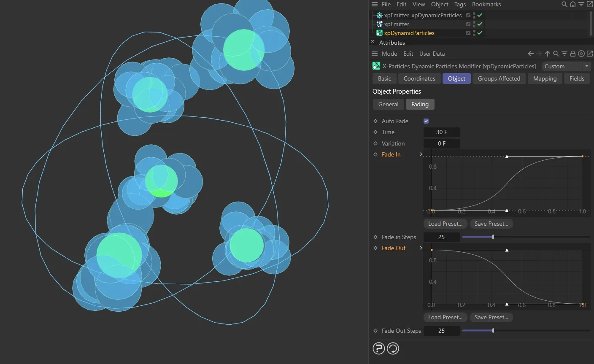Open the Object menu
Viewport: 594px width, 364px height.
tap(440, 4)
